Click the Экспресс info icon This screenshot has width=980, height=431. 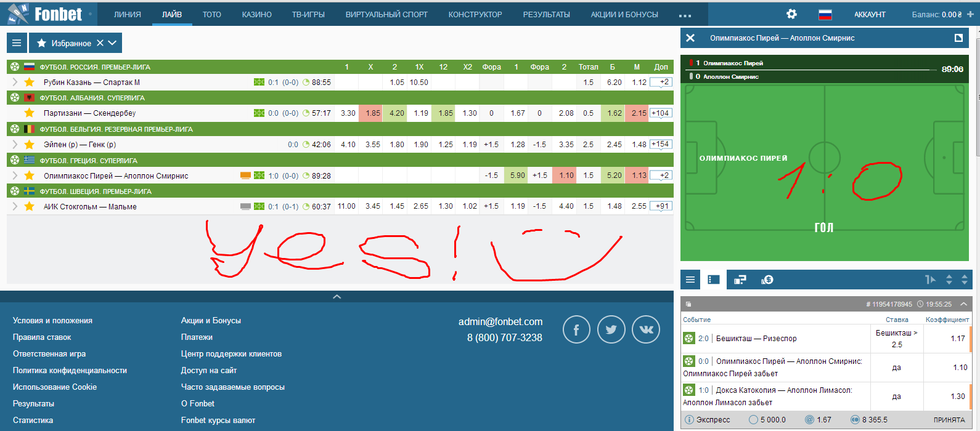click(x=689, y=420)
